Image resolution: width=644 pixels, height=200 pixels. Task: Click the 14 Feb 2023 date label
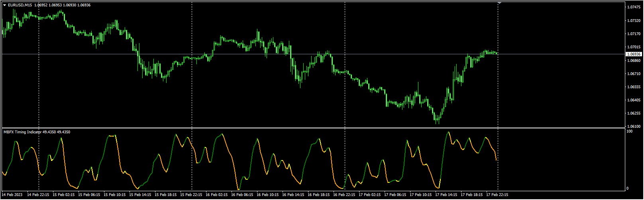(x=12, y=195)
